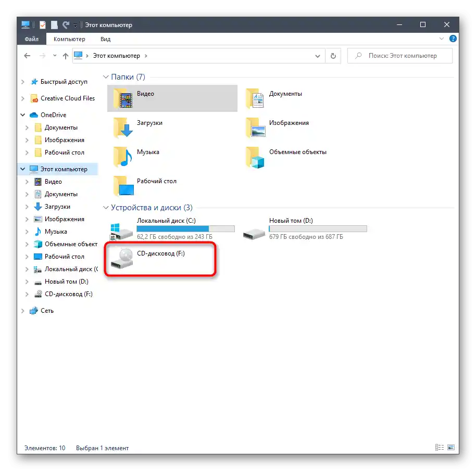Click the Локальный диск (C:) name in main pane
The image size is (476, 471).
coord(166,221)
